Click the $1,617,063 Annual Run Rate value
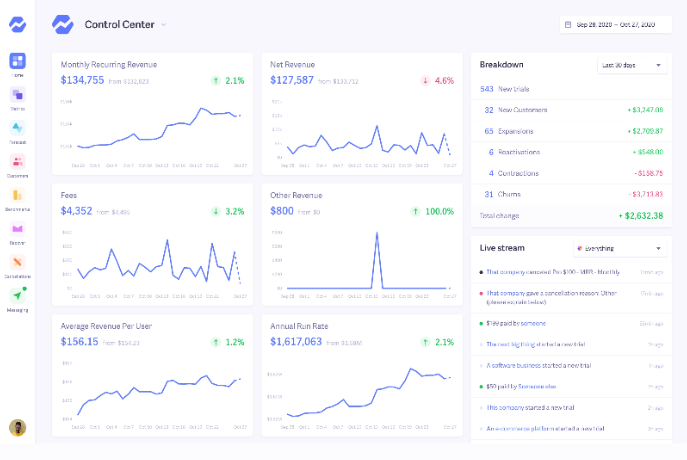 296,342
